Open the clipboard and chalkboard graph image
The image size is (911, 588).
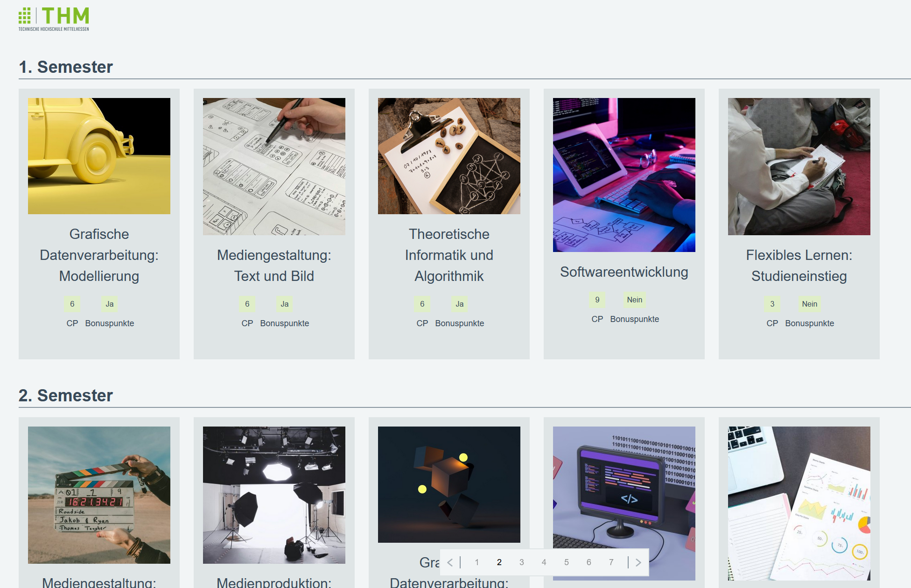point(449,156)
